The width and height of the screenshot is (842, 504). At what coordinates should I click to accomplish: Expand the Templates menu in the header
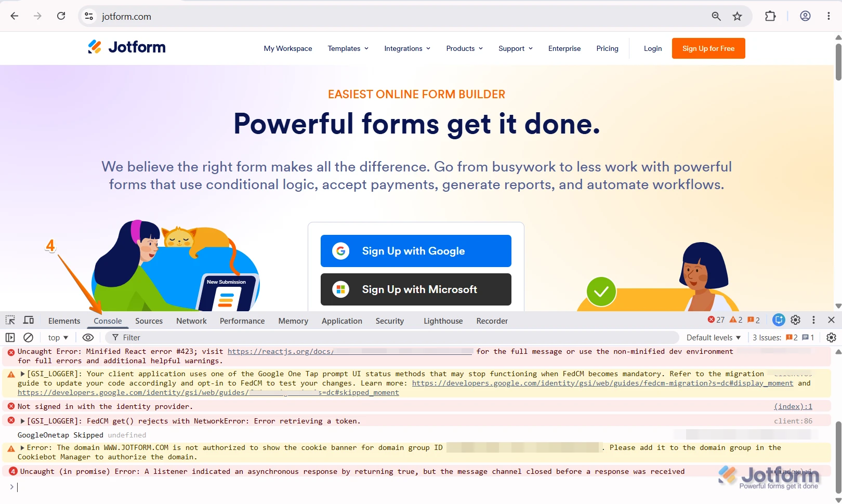click(x=348, y=48)
